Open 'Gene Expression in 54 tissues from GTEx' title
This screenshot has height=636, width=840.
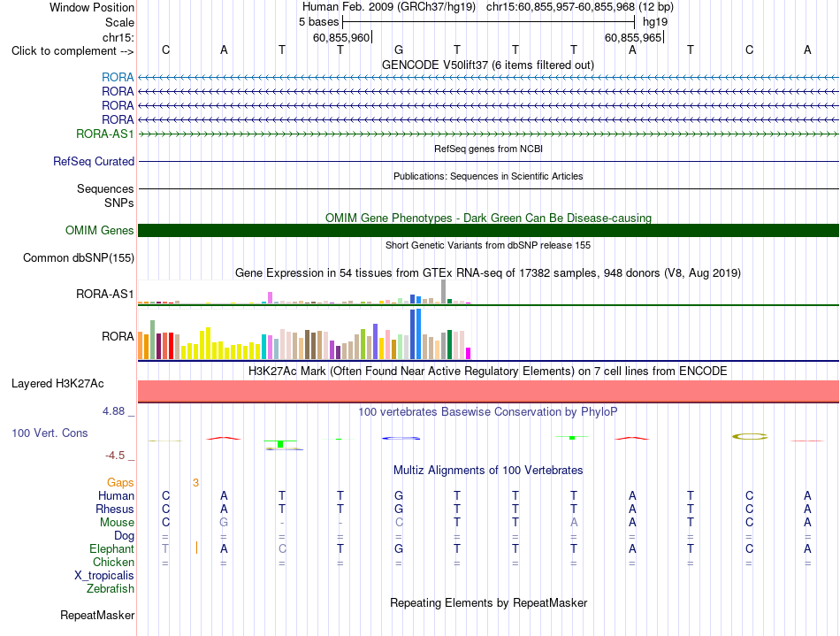tap(488, 272)
